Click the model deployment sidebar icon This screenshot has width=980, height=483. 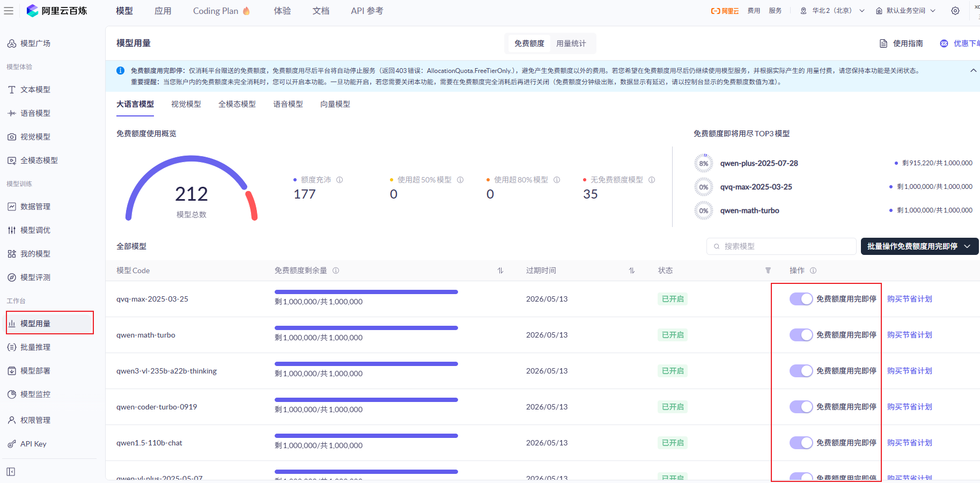click(x=12, y=371)
